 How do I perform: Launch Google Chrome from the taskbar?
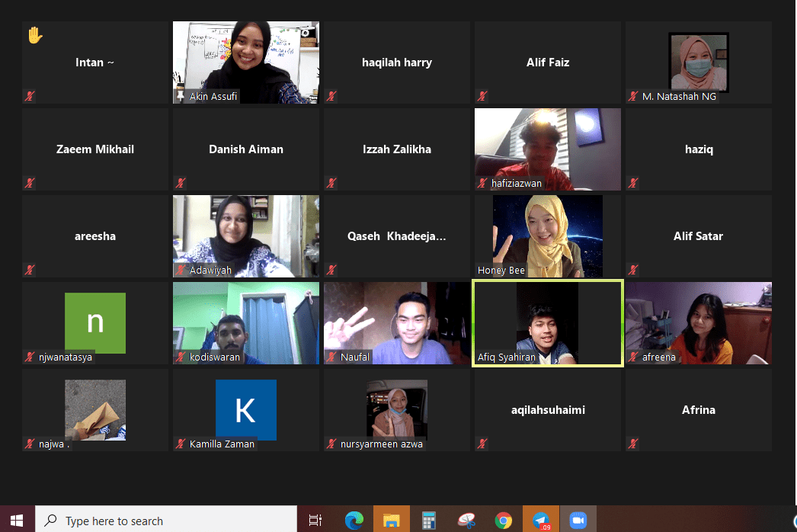[x=503, y=520]
